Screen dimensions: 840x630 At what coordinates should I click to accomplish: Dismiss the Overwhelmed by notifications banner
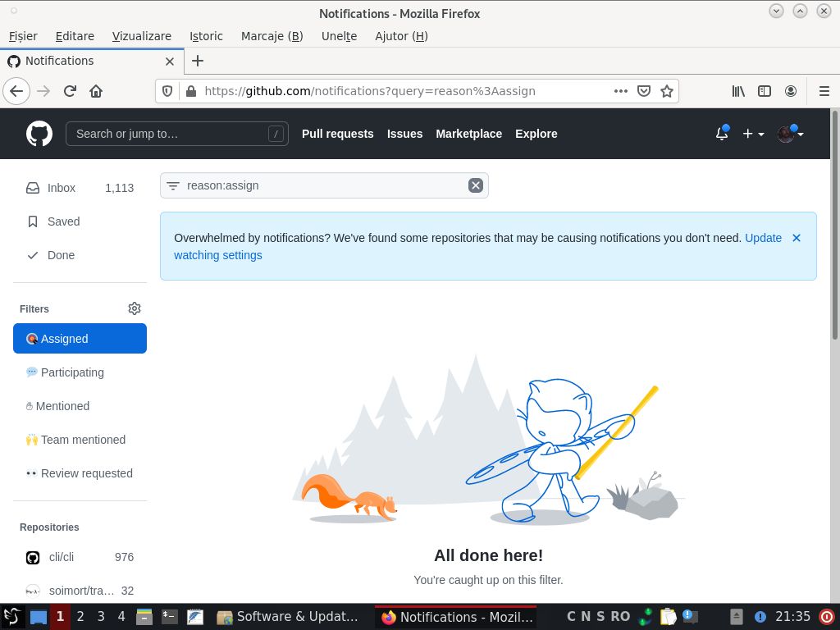coord(797,238)
